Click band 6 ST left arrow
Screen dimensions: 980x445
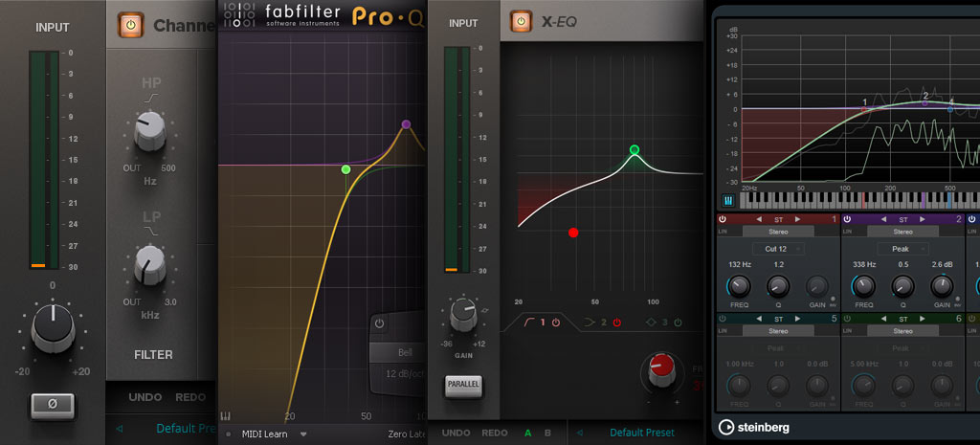point(884,318)
